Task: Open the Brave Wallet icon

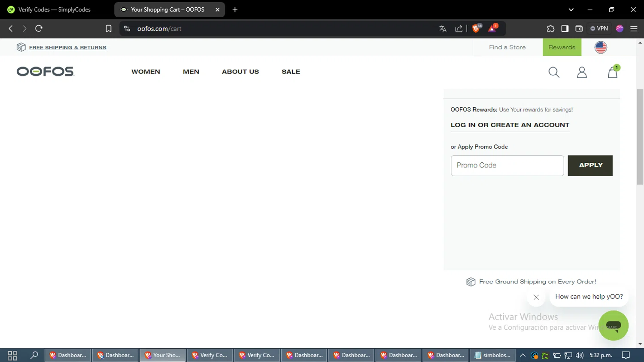Action: coord(579,28)
